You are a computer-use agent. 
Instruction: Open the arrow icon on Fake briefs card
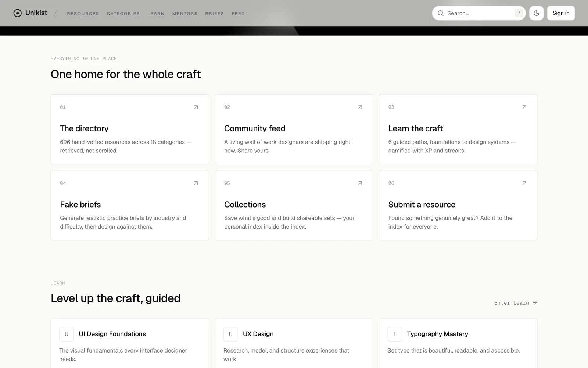(196, 183)
